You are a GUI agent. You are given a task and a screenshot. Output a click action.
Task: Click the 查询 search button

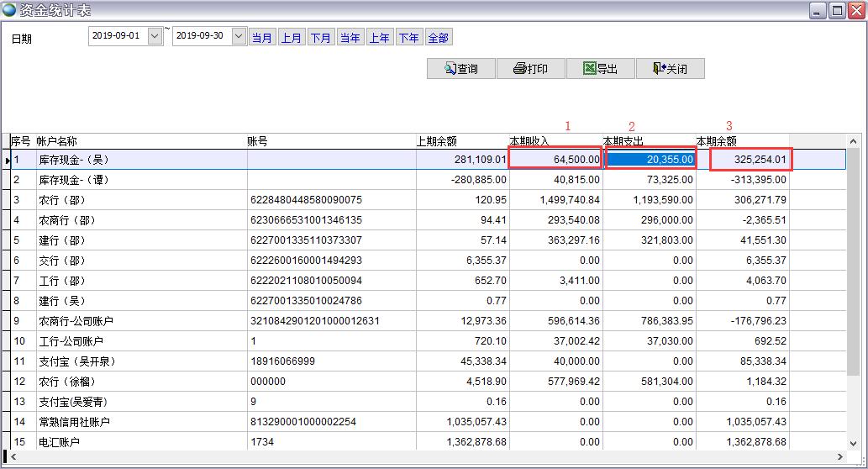point(461,69)
